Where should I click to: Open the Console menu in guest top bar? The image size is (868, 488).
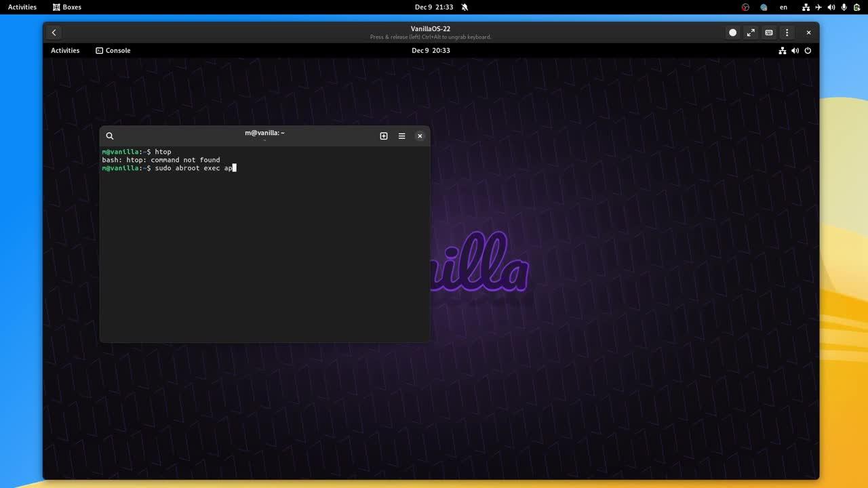click(113, 50)
